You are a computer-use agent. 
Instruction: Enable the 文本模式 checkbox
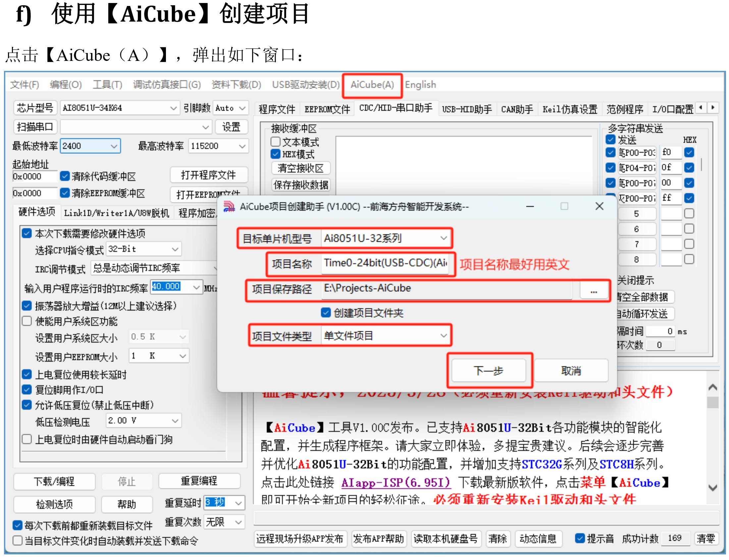(275, 142)
